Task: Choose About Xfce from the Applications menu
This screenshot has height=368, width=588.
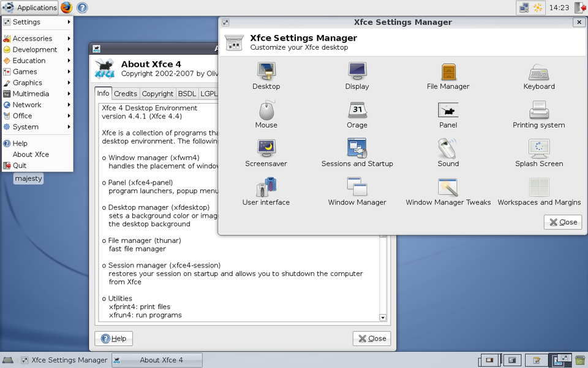Action: pyautogui.click(x=37, y=155)
